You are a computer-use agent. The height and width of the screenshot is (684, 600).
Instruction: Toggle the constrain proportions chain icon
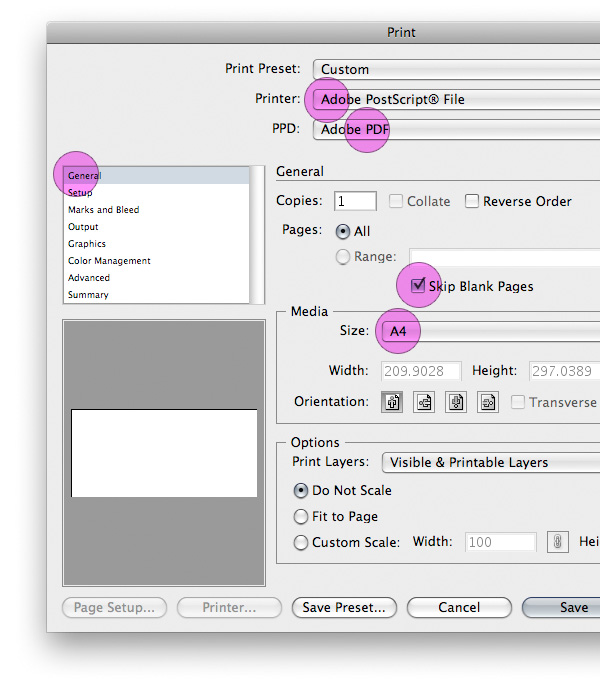[558, 542]
